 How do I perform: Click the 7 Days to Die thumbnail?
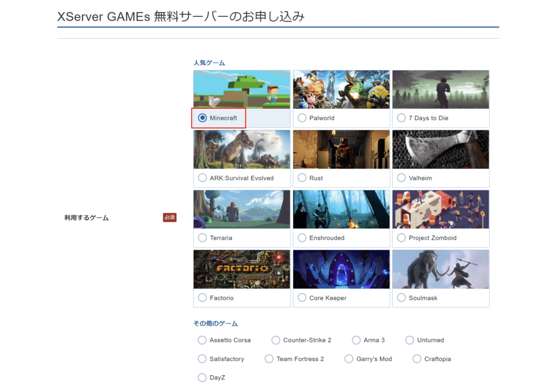[x=441, y=90]
